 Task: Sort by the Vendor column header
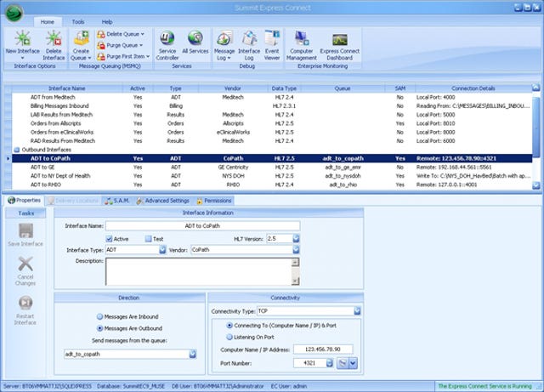click(232, 88)
